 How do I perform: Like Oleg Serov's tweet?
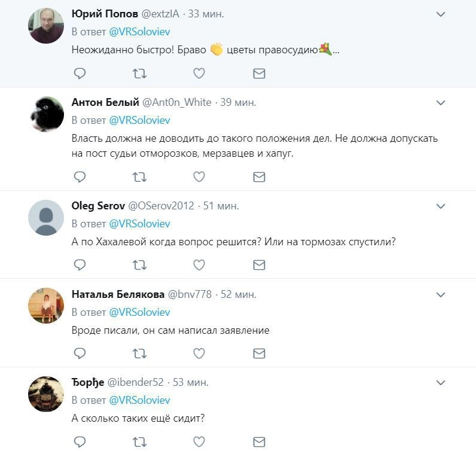click(199, 265)
